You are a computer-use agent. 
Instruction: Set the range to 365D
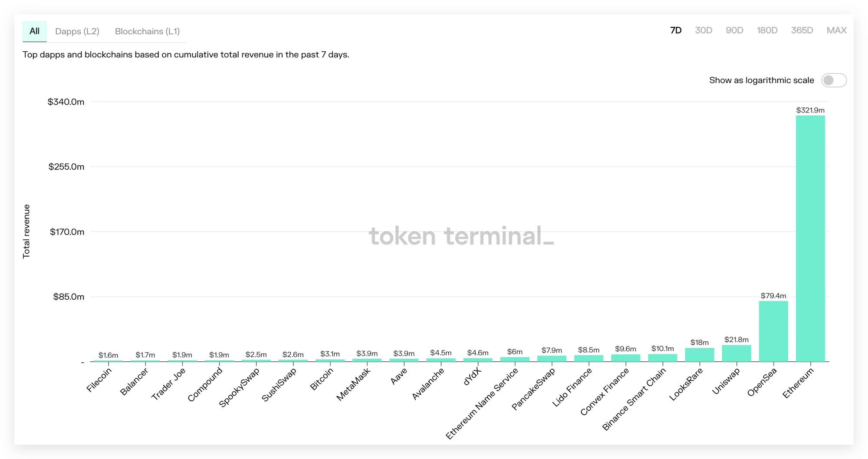[x=802, y=30]
